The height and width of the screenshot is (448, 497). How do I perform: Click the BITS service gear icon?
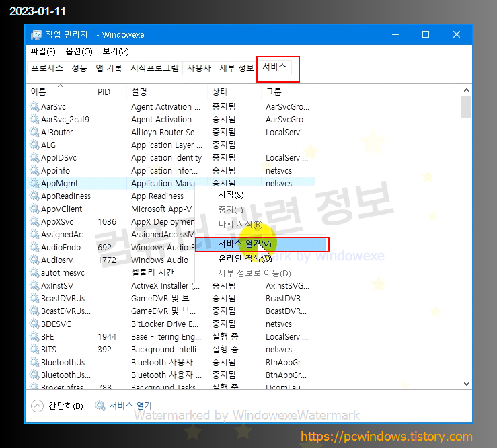[34, 349]
